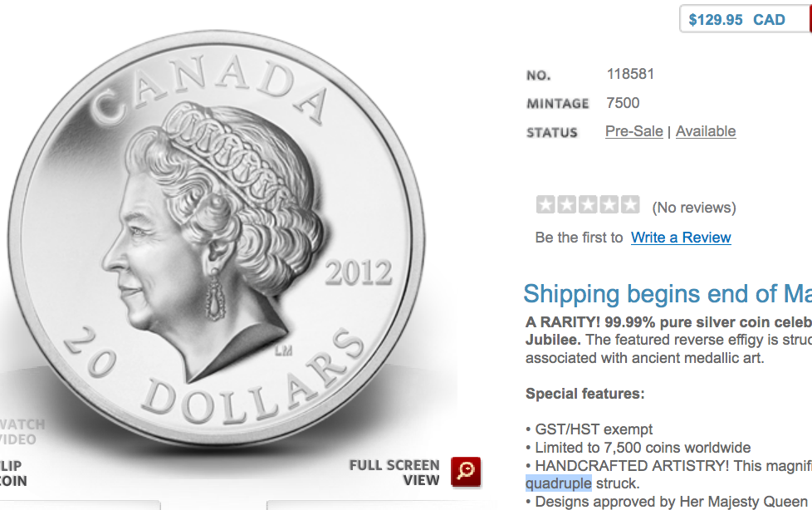This screenshot has width=812, height=510.
Task: Open the Pre-Sale status link
Action: point(633,131)
